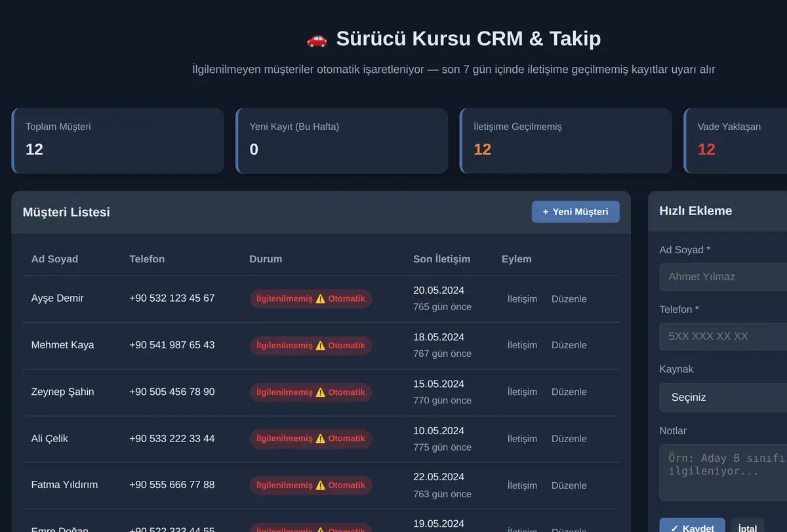Screen dimensions: 787x532
Task: Click the Hızlı Ekleme panel title
Action: [696, 211]
